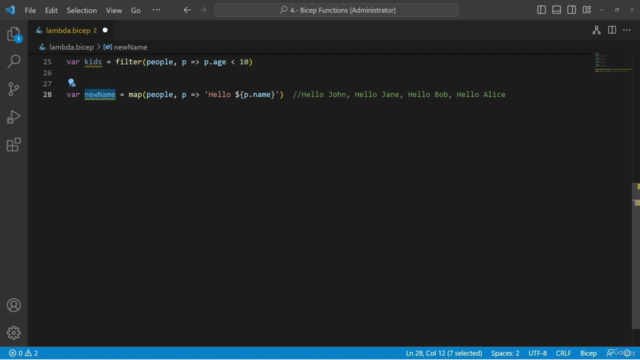This screenshot has height=360, width=640.
Task: Open the Explorer view in activity bar
Action: pos(14,34)
